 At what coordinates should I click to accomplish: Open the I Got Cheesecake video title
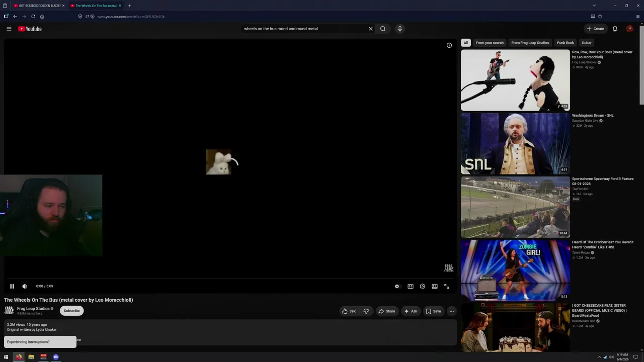599,311
